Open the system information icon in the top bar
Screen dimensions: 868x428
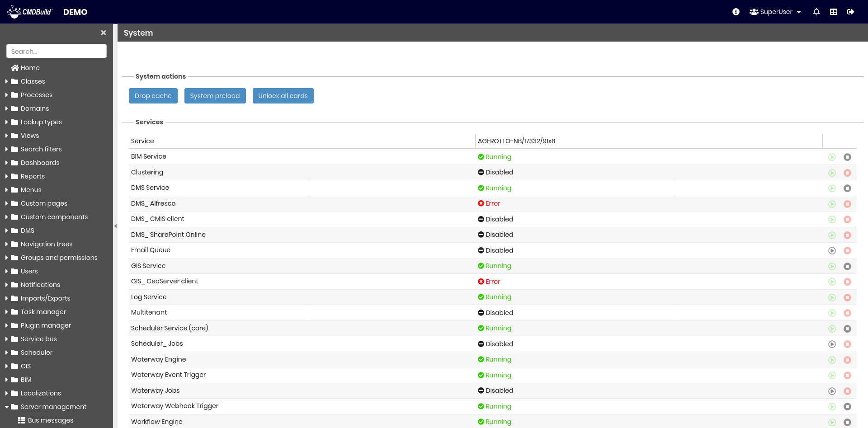[736, 12]
